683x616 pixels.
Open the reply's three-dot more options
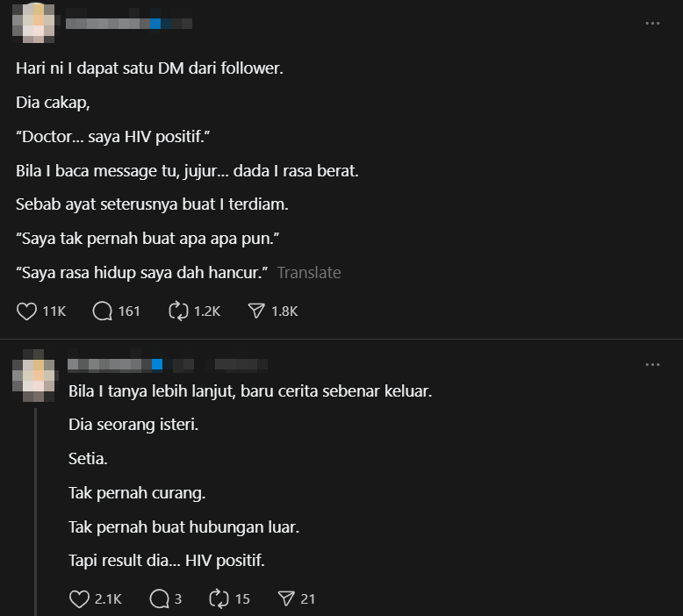coord(652,364)
